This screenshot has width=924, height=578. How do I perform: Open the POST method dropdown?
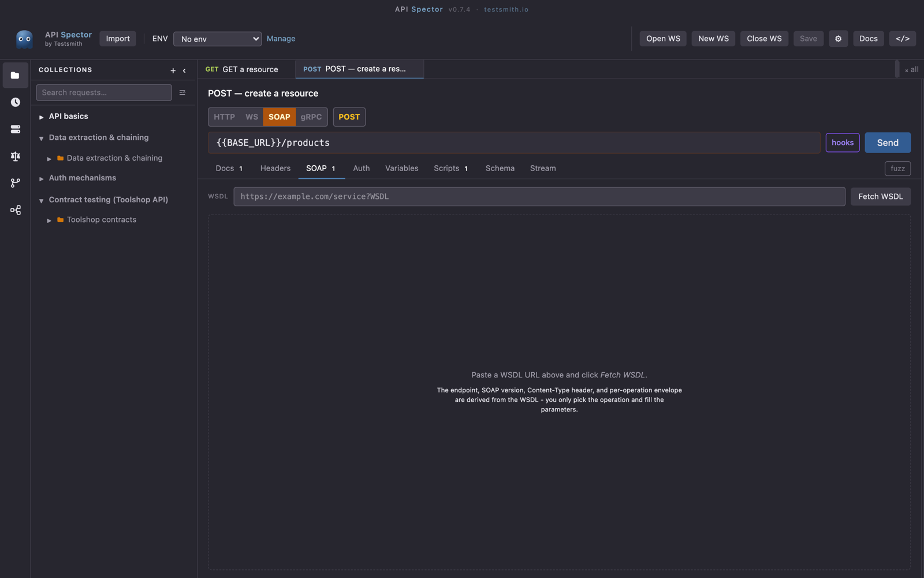[x=349, y=117]
